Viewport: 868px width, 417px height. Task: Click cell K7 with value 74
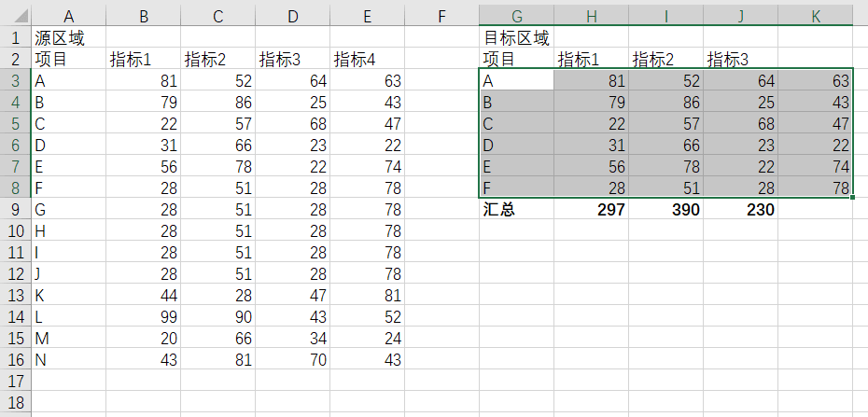pos(816,166)
